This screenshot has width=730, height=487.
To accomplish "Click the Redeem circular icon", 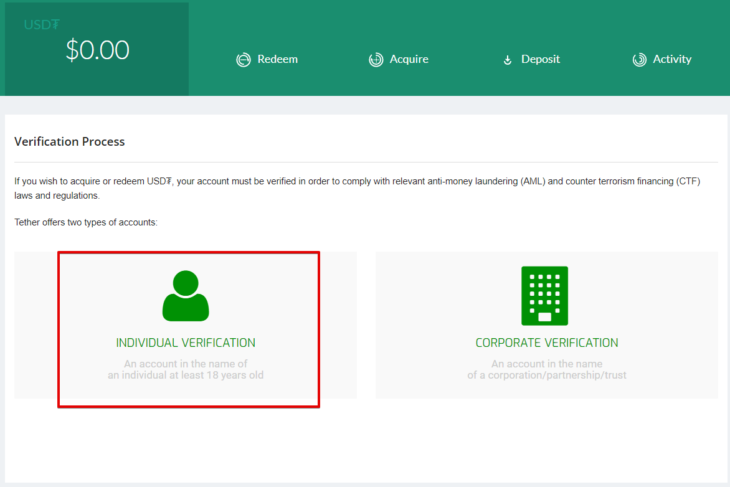I will point(243,60).
